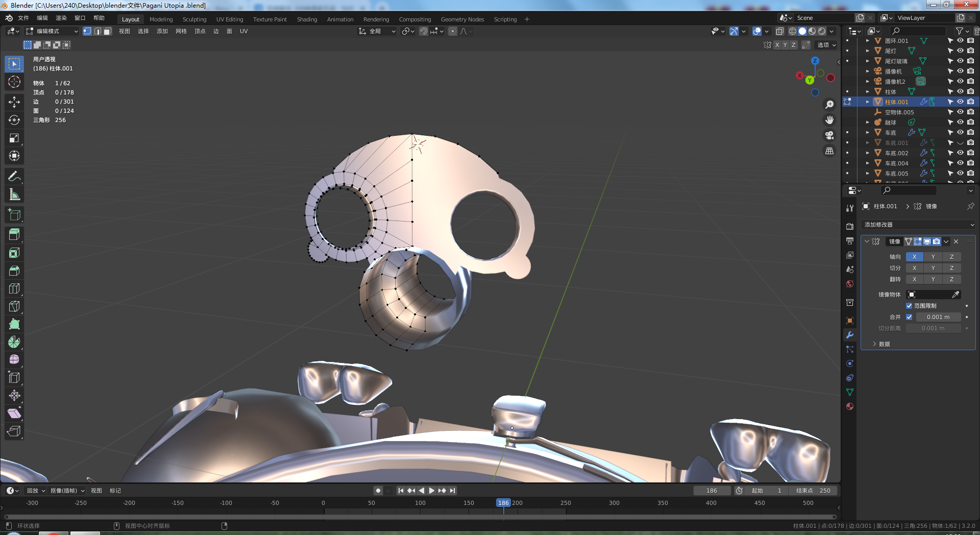Switch perspective/orthographic view grid icon

tap(829, 151)
